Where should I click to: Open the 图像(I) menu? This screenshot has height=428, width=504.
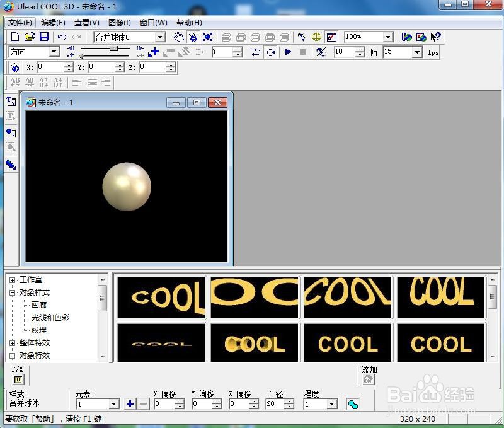tap(120, 23)
